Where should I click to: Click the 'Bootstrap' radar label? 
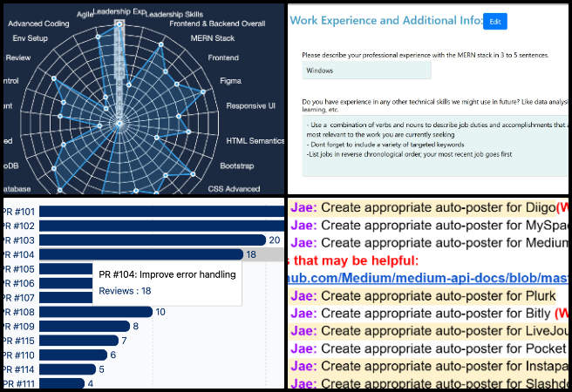click(237, 166)
